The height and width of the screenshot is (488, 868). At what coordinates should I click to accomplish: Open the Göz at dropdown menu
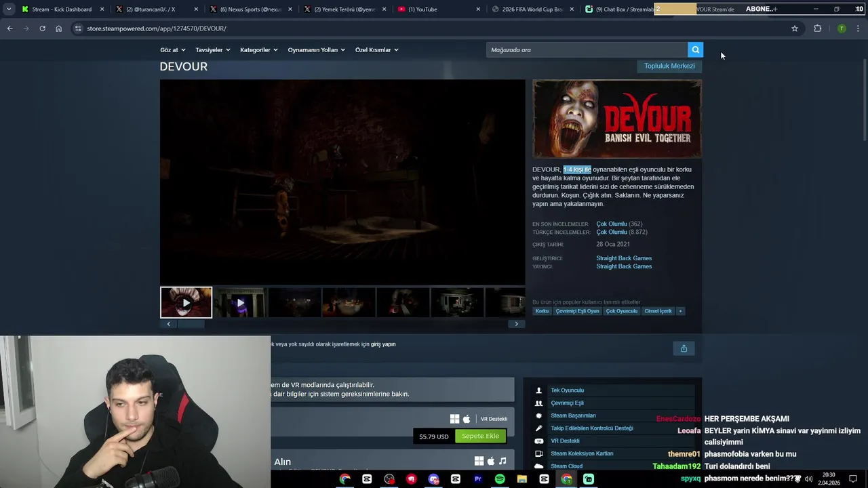172,49
